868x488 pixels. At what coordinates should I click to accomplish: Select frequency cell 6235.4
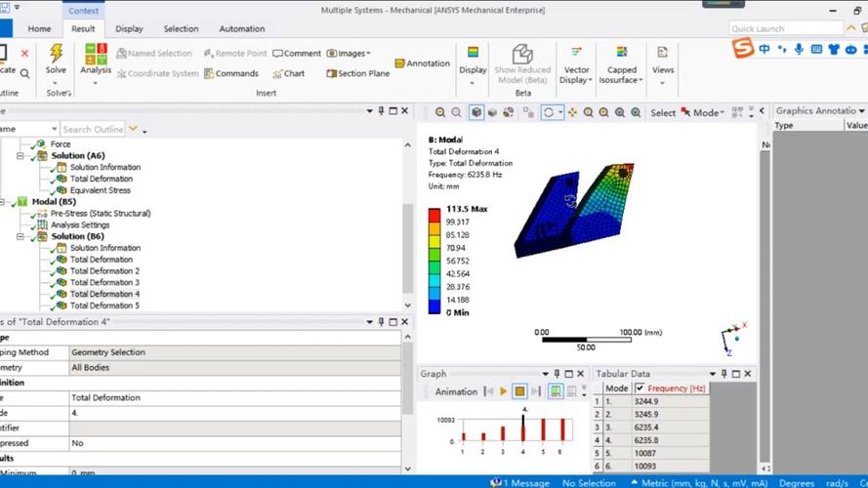(671, 427)
